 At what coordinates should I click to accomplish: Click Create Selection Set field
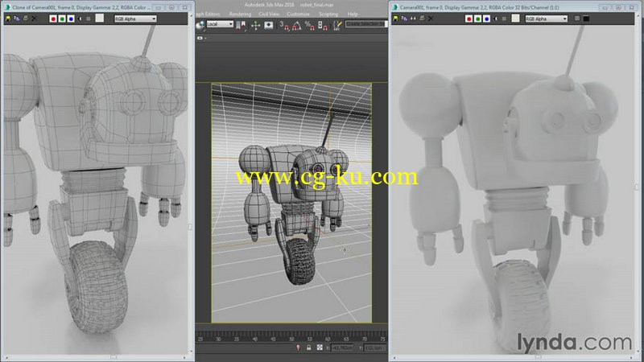365,24
